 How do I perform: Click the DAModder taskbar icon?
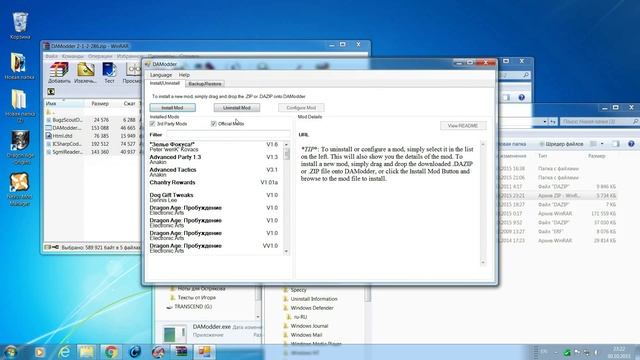[204, 351]
